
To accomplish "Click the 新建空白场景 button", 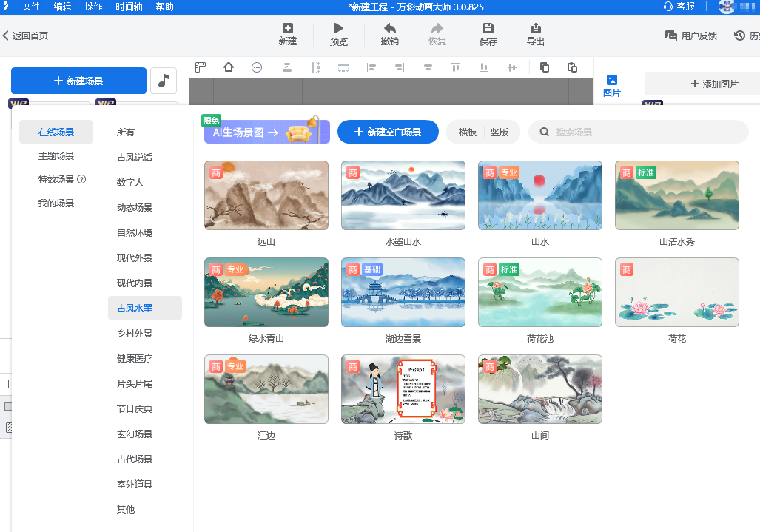I will tap(388, 132).
